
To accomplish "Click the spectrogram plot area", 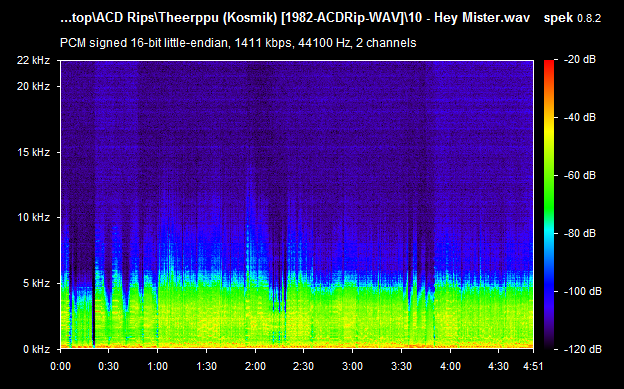I will tap(297, 205).
